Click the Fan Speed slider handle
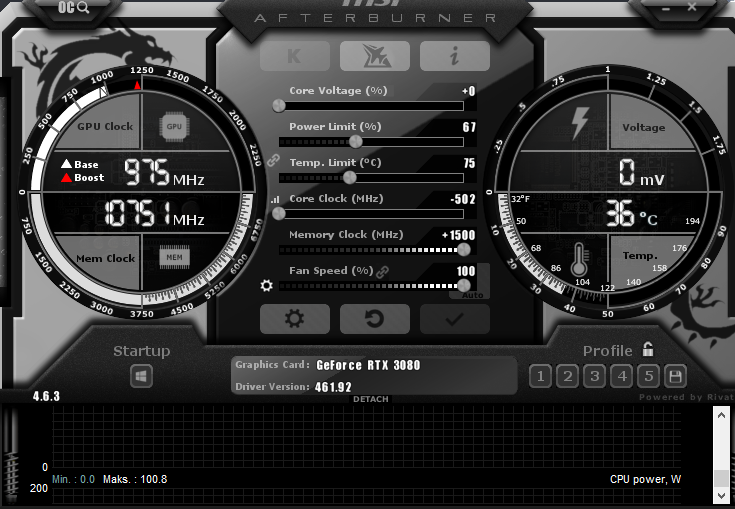 point(464,285)
